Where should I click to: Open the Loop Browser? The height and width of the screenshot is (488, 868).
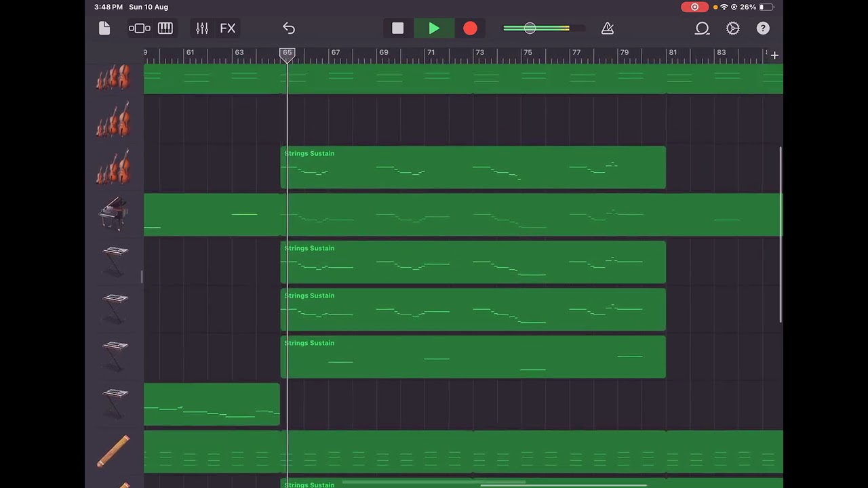(702, 28)
